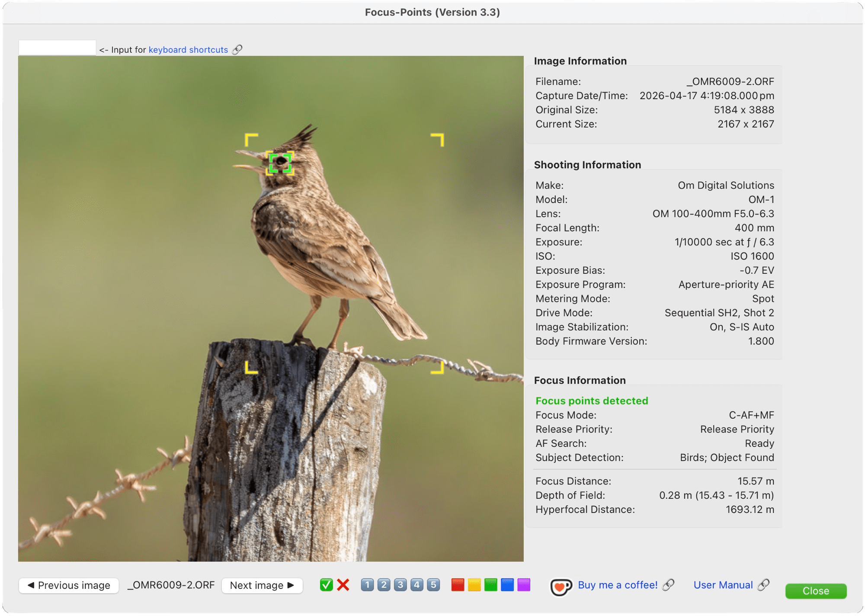Apply the blue color label
Image resolution: width=865 pixels, height=616 pixels.
(x=507, y=585)
